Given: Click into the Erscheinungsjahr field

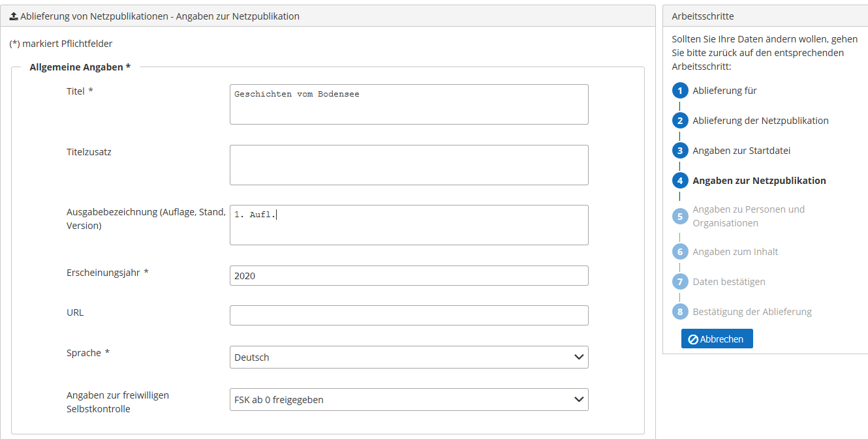Looking at the screenshot, I should tap(409, 275).
